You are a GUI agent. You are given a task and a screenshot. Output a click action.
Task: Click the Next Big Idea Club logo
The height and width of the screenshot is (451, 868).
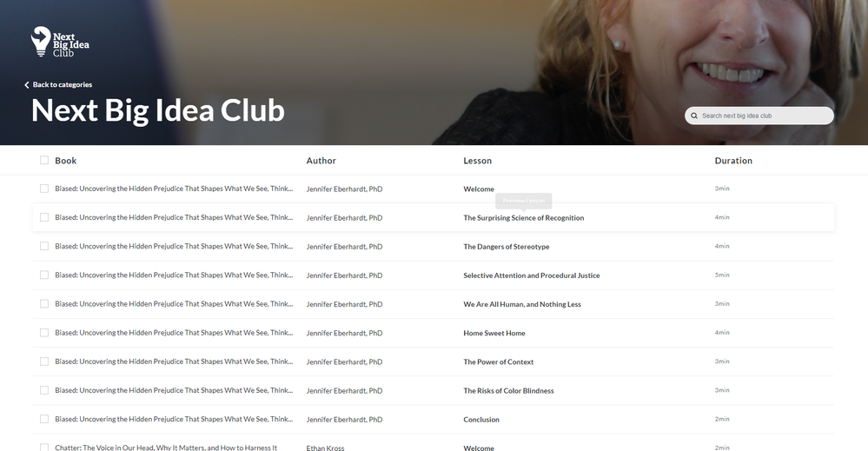60,42
